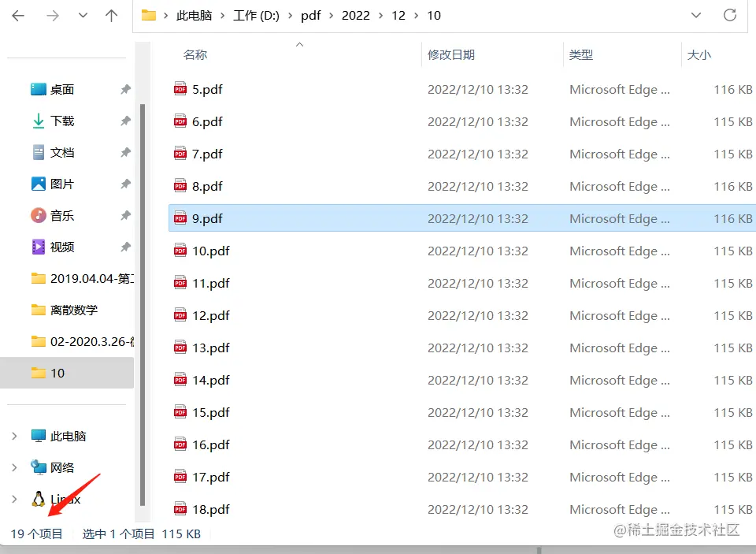Open 图片 in quick access
This screenshot has width=756, height=554.
coord(62,184)
